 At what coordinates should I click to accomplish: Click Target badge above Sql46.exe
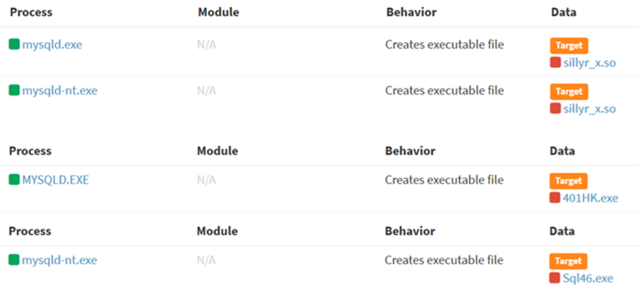(568, 261)
